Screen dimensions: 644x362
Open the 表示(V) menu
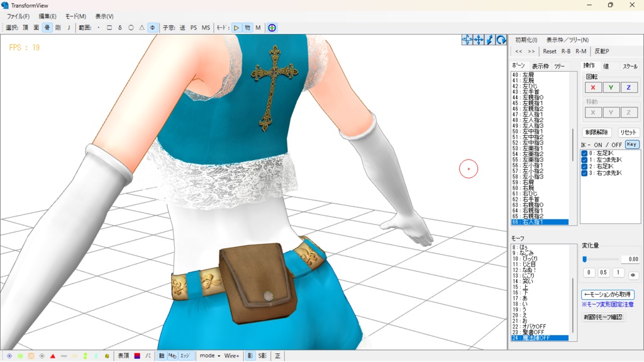coord(104,16)
